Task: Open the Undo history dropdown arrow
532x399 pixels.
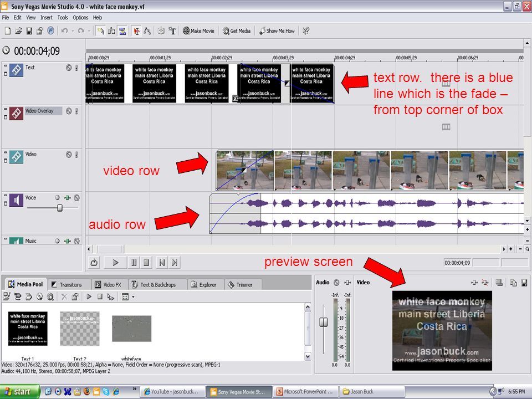Action: click(73, 31)
